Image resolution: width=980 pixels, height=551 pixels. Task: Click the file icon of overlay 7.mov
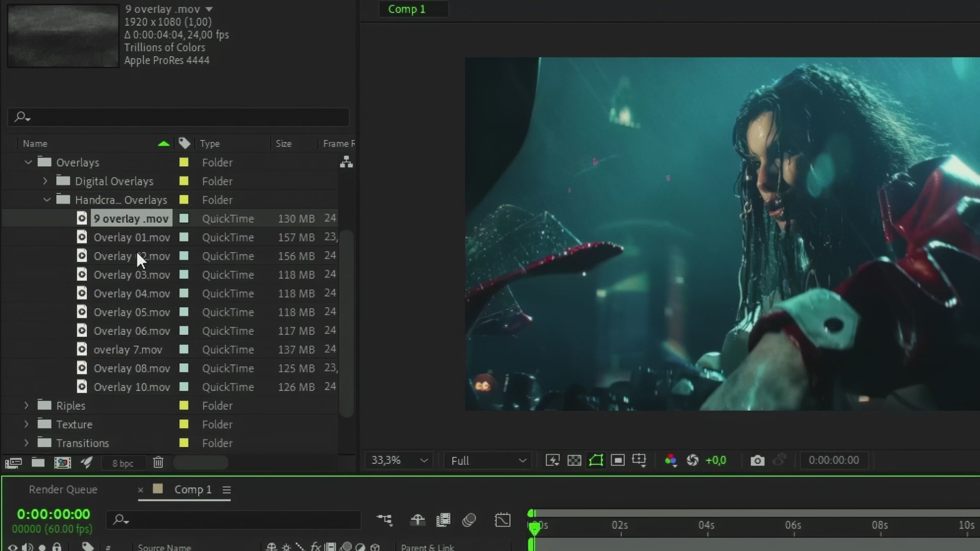(x=82, y=349)
